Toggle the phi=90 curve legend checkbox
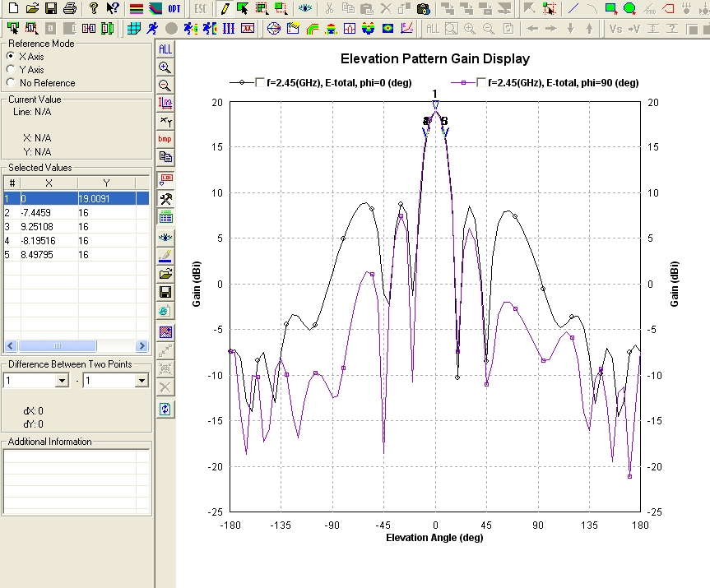This screenshot has width=710, height=588. [x=480, y=82]
